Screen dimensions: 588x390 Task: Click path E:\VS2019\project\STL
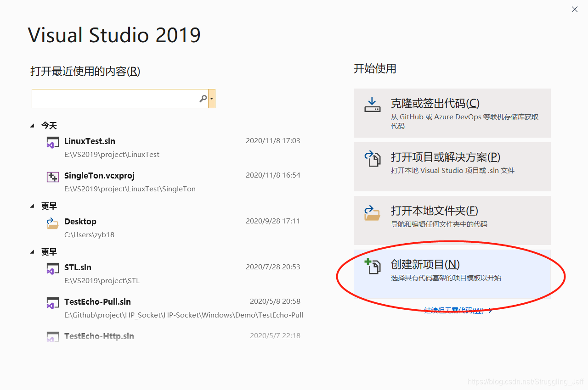[x=102, y=281]
